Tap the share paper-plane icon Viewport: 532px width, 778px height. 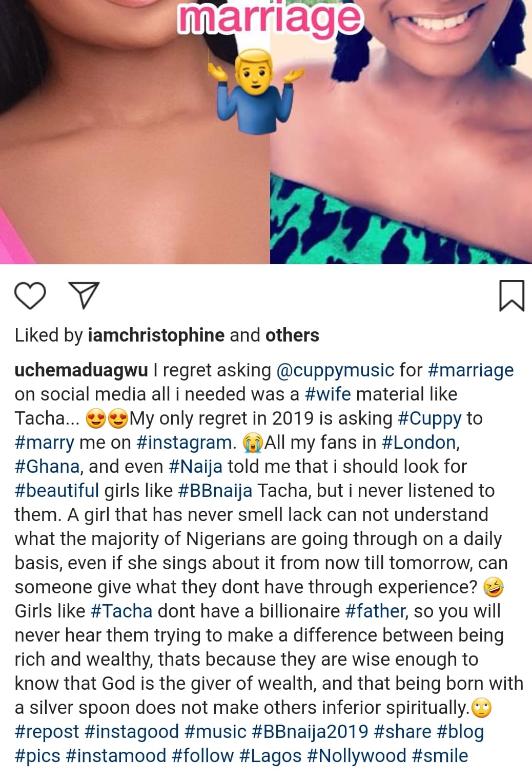click(84, 295)
